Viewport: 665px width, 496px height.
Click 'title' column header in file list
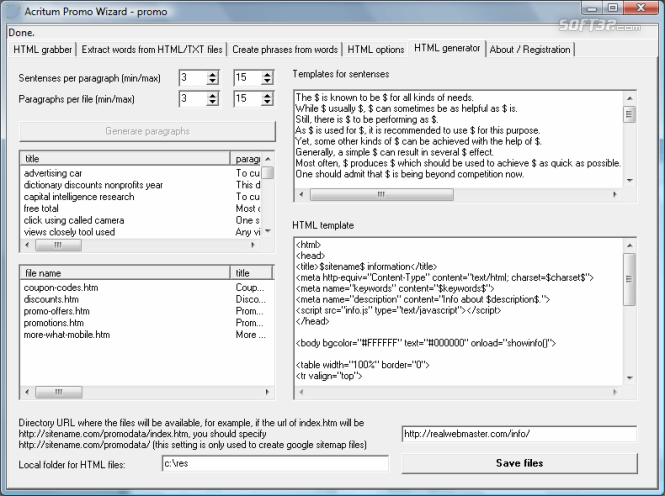tap(251, 273)
